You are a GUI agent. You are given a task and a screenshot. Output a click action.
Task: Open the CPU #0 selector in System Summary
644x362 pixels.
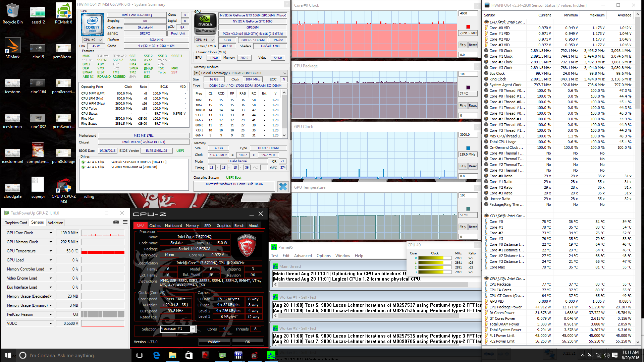pyautogui.click(x=93, y=40)
